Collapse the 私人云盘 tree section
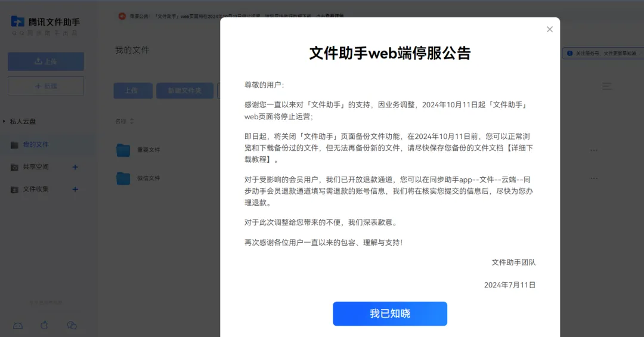This screenshot has width=644, height=337. point(4,121)
